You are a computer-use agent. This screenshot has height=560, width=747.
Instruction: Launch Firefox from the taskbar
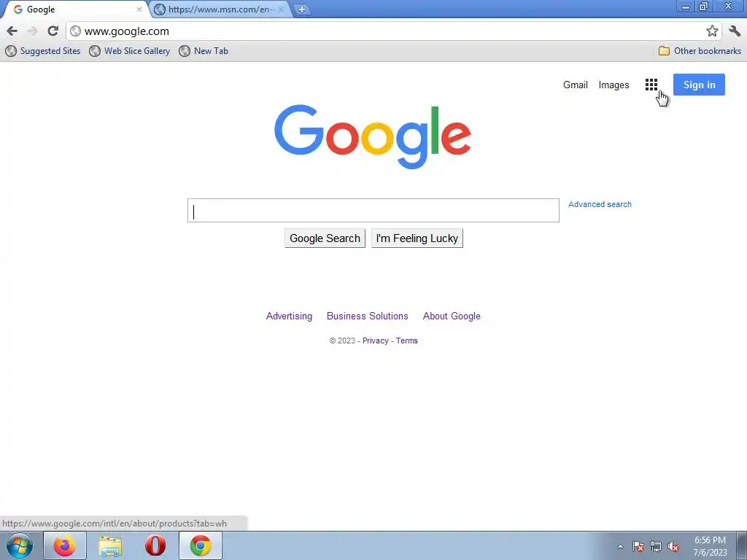[x=65, y=545]
